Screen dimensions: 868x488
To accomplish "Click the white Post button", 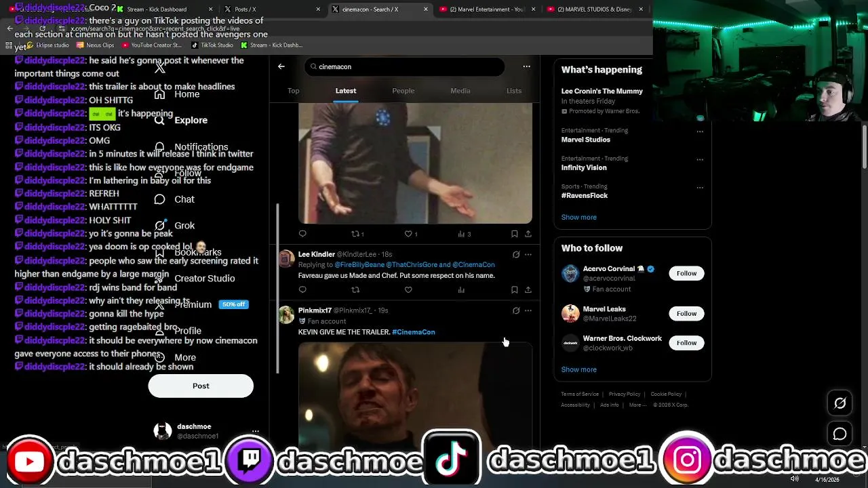I will point(201,386).
